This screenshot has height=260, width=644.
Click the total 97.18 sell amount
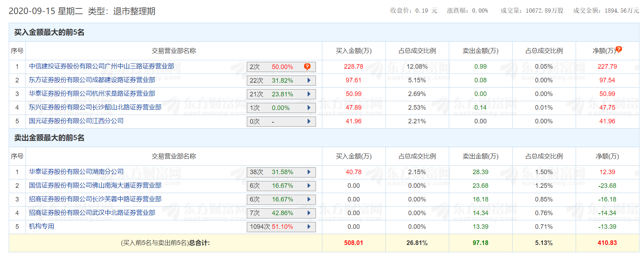click(x=480, y=243)
